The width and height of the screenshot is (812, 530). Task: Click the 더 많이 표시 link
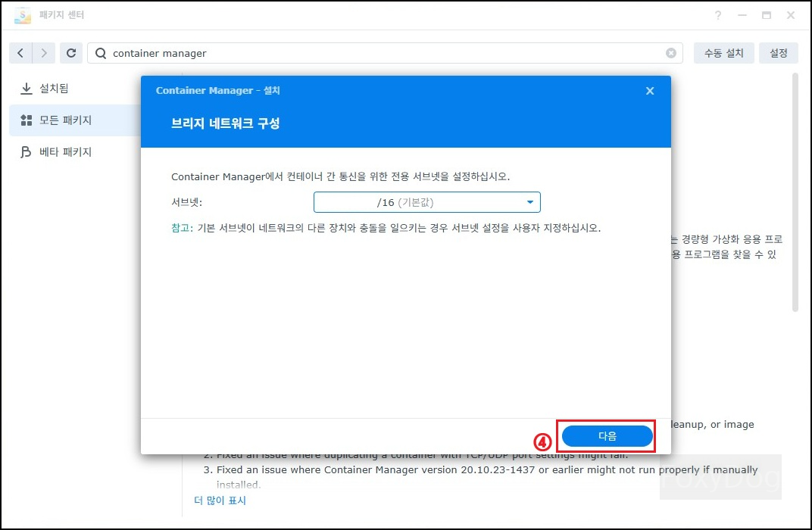(x=220, y=500)
